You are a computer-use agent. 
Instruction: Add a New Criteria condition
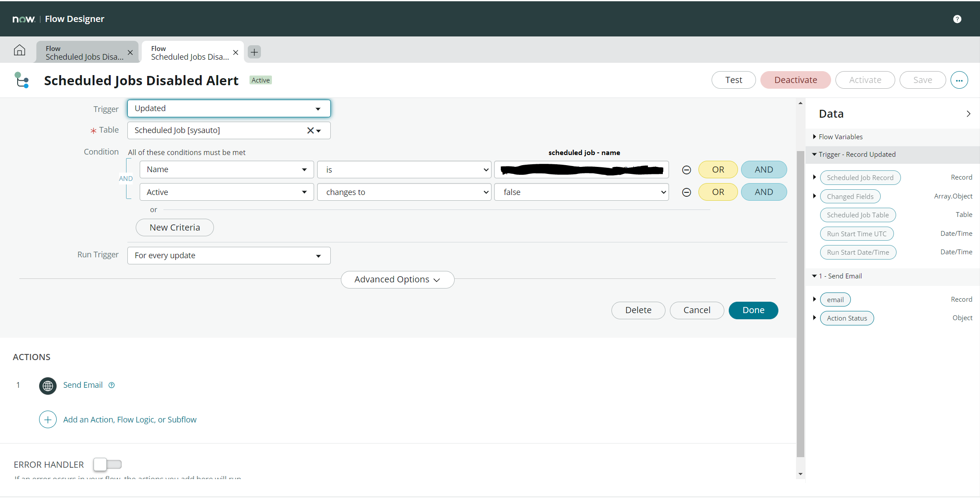coord(174,227)
